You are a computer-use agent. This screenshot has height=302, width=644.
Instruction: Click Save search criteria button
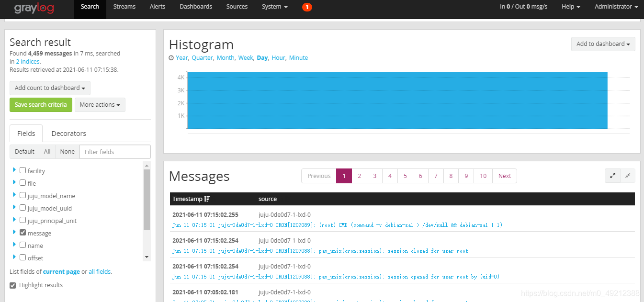41,105
